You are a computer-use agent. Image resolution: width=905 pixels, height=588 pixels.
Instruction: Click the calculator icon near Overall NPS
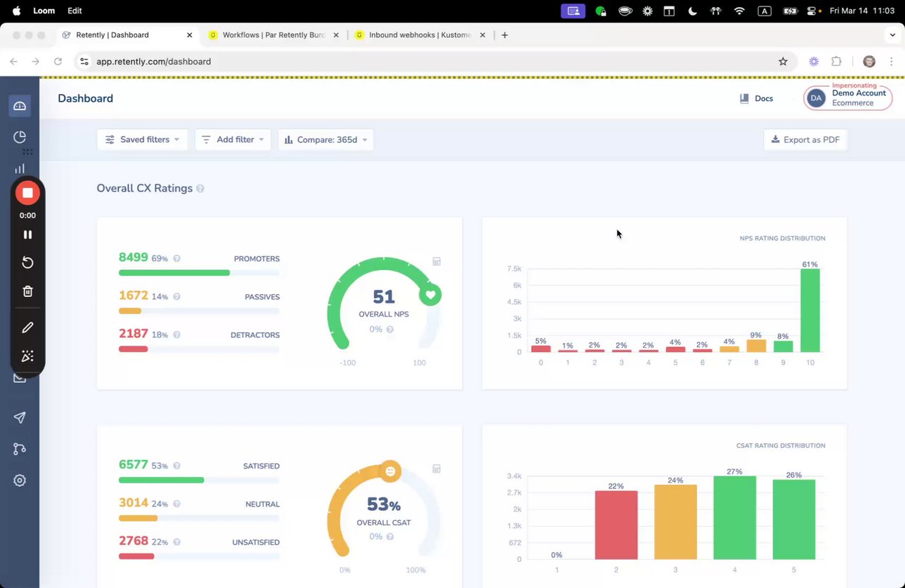tap(436, 261)
